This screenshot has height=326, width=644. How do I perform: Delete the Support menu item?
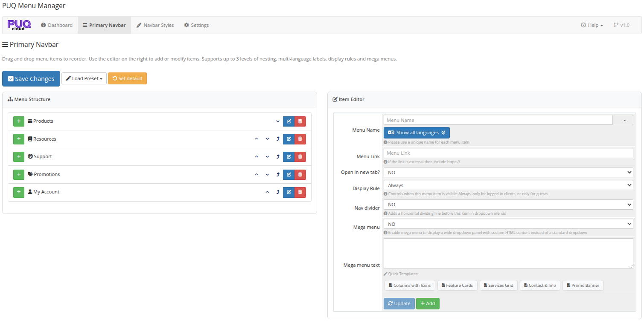tap(300, 157)
